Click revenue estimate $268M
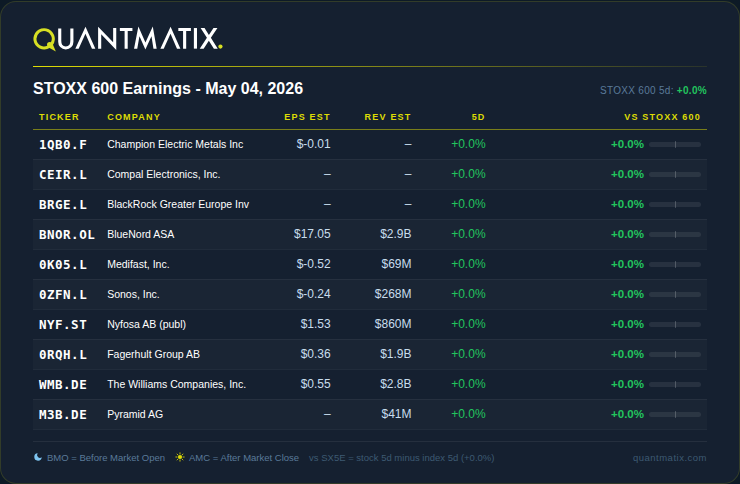Viewport: 740px width, 484px height. (393, 294)
